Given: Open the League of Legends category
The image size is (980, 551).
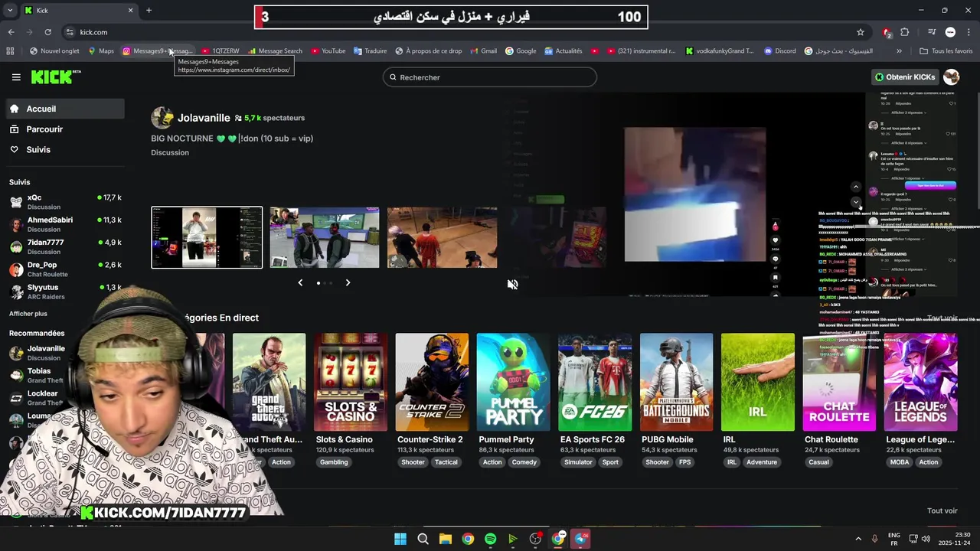Looking at the screenshot, I should [x=920, y=382].
